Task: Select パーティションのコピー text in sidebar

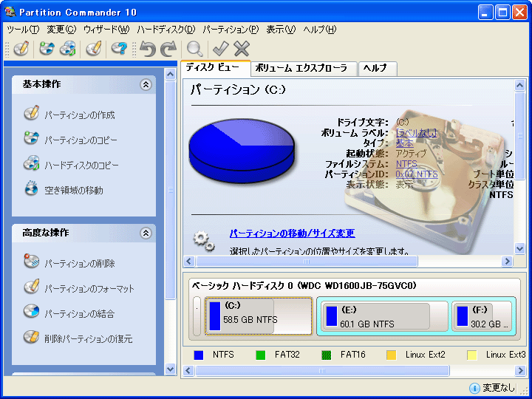Action: (81, 140)
